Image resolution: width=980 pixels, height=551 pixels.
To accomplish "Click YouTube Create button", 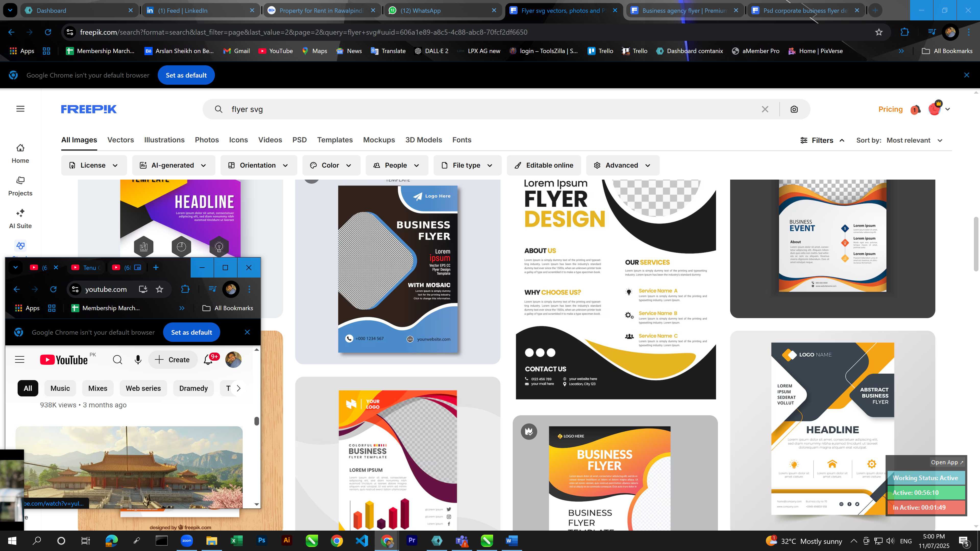I will 173,360.
